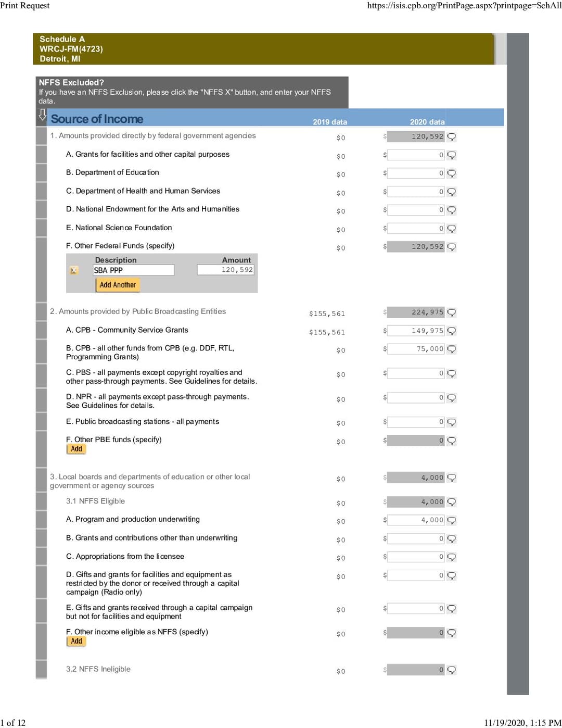This screenshot has height=728, width=562.
Task: Open comment bubble beside Department of Education
Action: [451, 173]
